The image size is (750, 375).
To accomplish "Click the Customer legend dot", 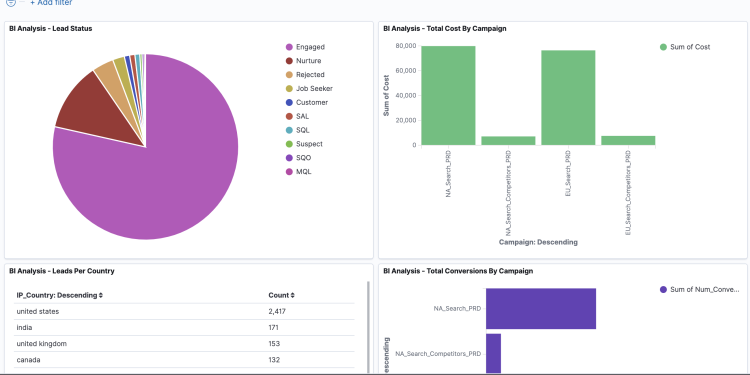I will [x=289, y=102].
